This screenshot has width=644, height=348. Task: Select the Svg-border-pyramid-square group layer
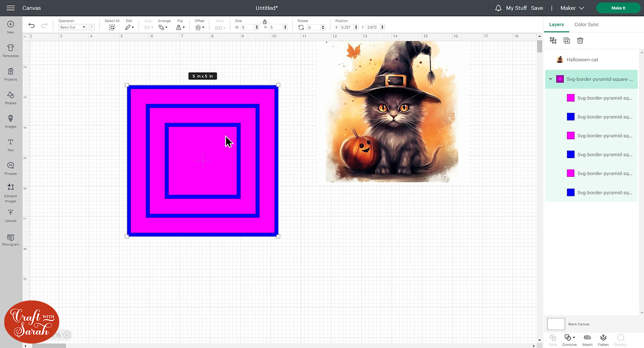pyautogui.click(x=591, y=79)
